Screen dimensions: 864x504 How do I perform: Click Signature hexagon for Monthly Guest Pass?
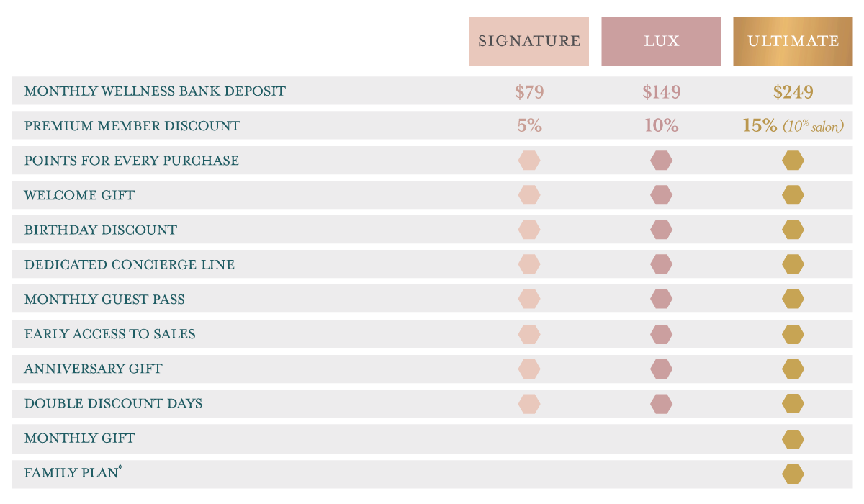529,299
